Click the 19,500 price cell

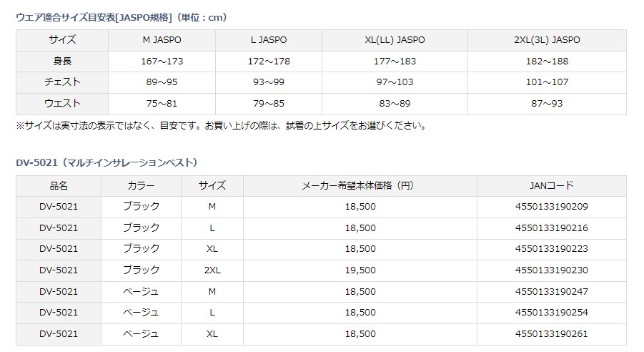tap(360, 270)
